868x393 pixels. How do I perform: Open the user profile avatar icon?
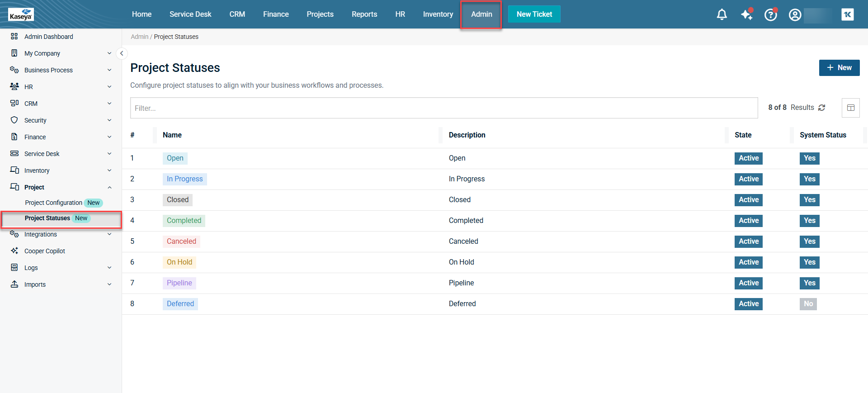click(x=795, y=14)
